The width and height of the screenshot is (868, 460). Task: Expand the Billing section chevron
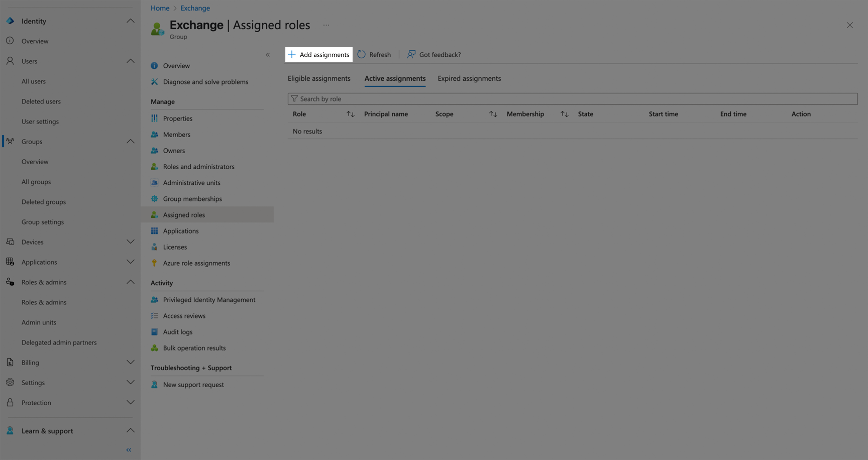[131, 362]
